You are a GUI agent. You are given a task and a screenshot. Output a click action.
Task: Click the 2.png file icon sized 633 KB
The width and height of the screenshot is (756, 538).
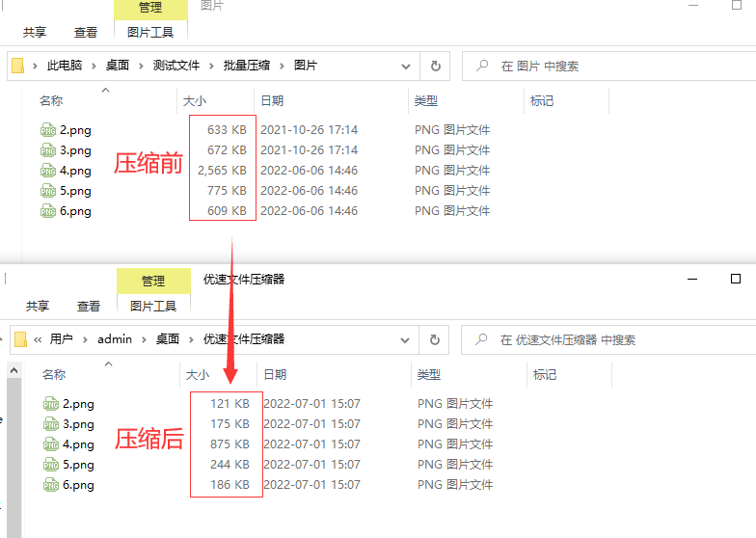(48, 130)
